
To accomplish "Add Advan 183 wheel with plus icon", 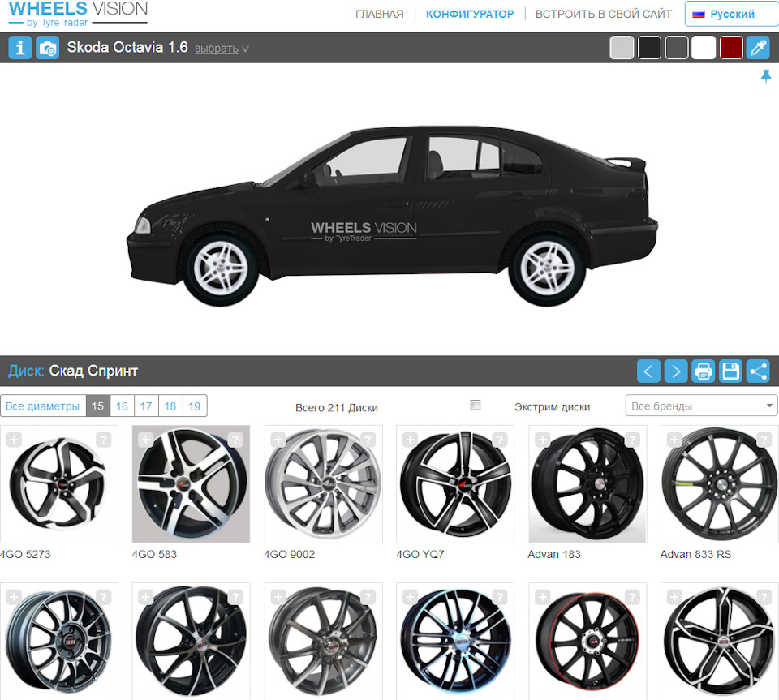I will click(x=543, y=440).
